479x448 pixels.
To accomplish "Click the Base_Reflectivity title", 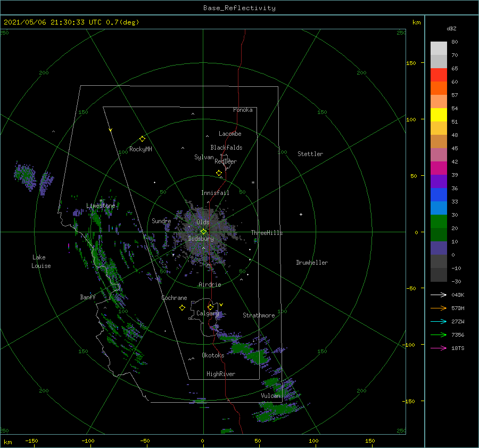I will click(x=240, y=8).
